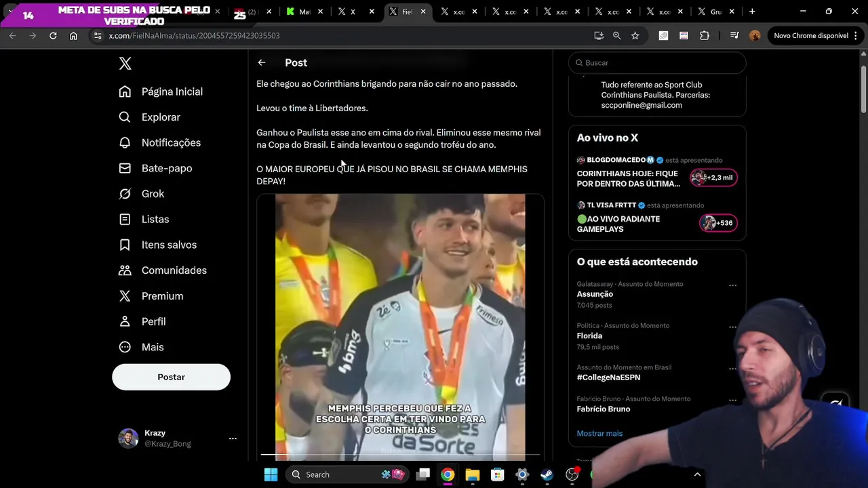This screenshot has height=488, width=868.
Task: Go back using the Post arrow
Action: 262,62
